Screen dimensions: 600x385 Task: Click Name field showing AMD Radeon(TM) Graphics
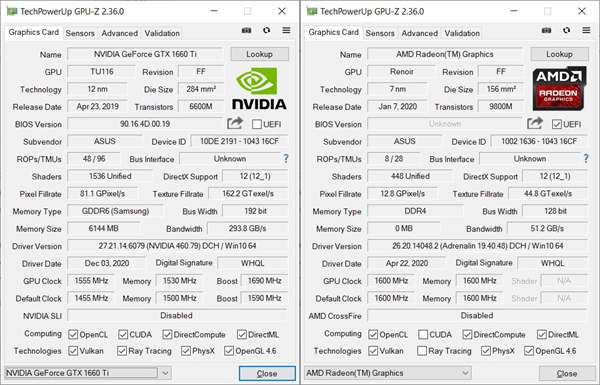(x=445, y=54)
